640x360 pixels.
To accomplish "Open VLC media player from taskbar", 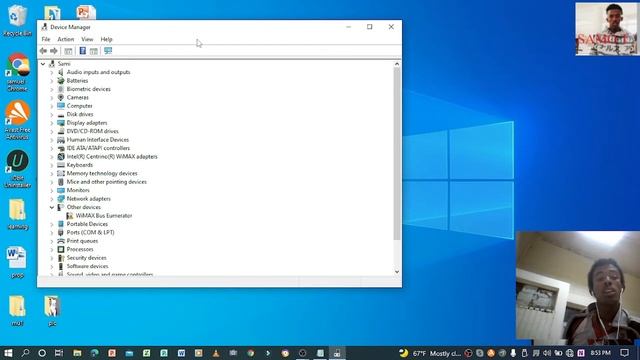I will pyautogui.click(x=216, y=353).
